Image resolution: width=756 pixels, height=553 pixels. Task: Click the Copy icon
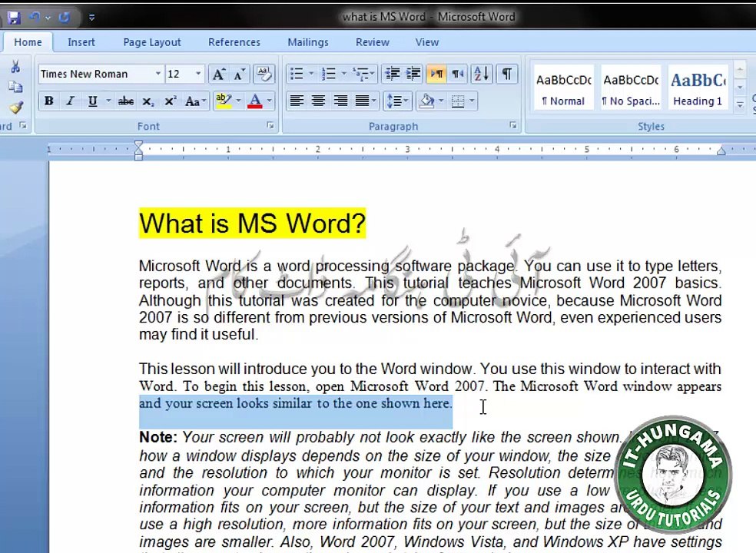pyautogui.click(x=15, y=87)
